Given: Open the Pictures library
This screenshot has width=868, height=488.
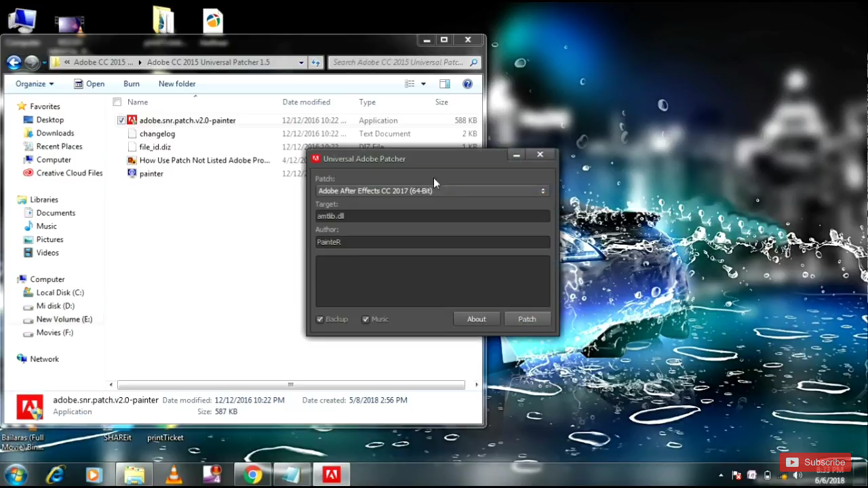Looking at the screenshot, I should (50, 239).
